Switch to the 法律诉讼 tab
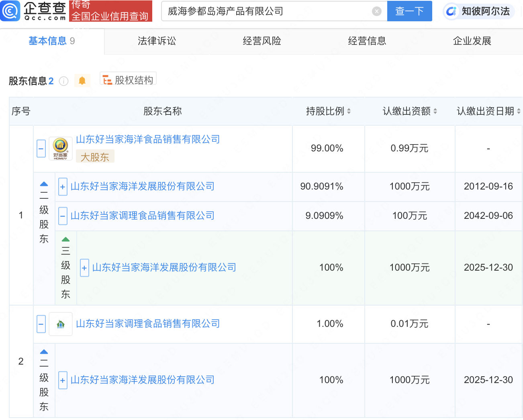Screen dimensions: 523x420 (157, 41)
